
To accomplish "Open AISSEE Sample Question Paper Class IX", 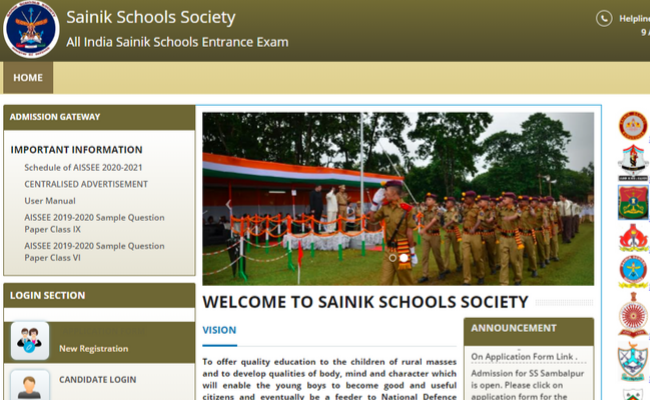I will [94, 223].
